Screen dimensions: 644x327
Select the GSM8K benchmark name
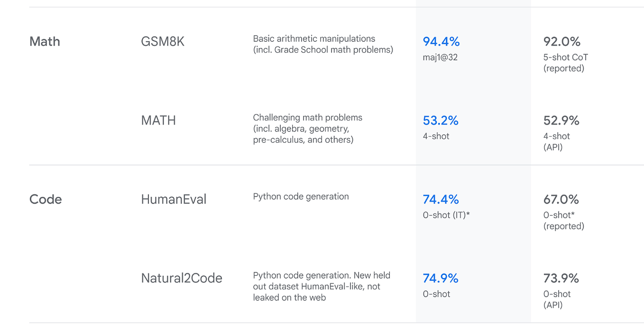(x=163, y=42)
